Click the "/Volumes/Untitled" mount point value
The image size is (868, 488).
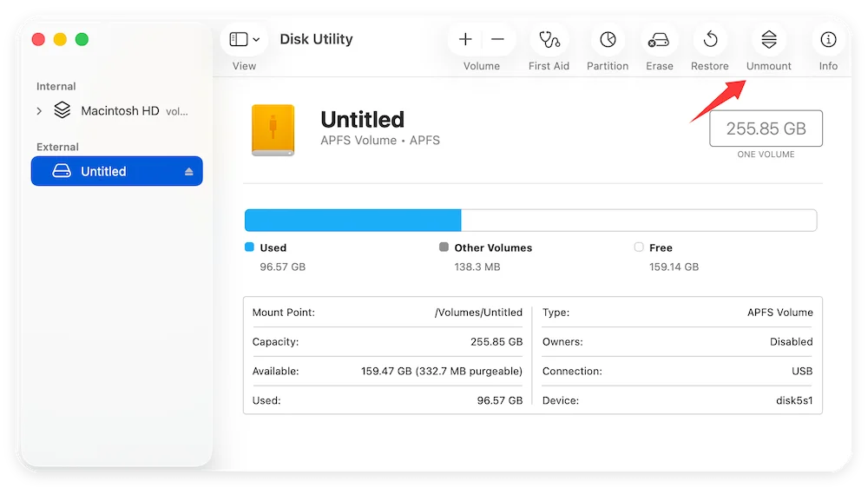click(x=478, y=313)
